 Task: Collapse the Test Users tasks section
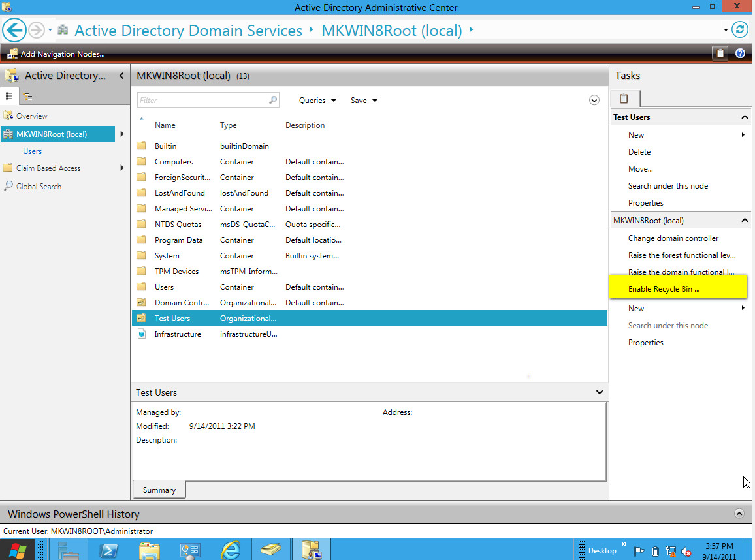pyautogui.click(x=743, y=117)
